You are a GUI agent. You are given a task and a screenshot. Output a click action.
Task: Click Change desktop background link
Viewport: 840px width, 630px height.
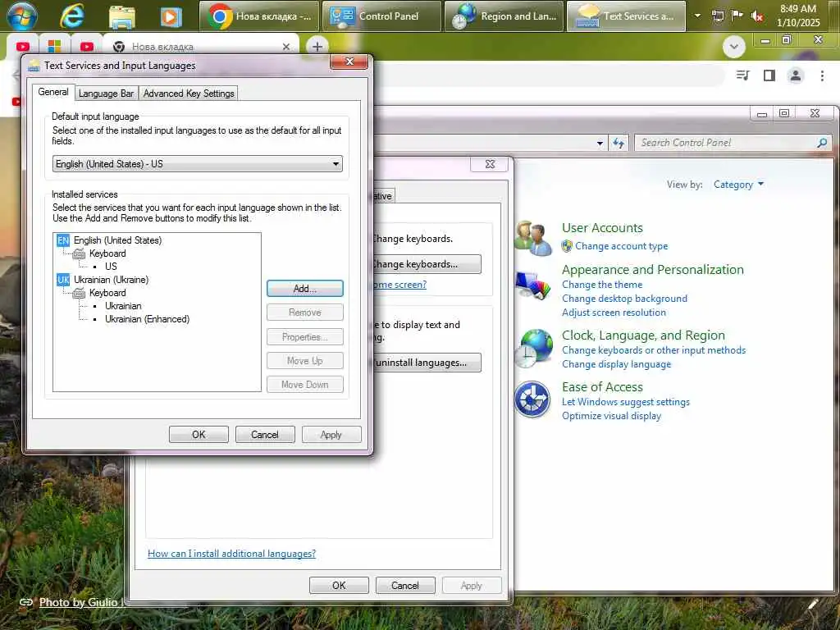[x=624, y=299]
